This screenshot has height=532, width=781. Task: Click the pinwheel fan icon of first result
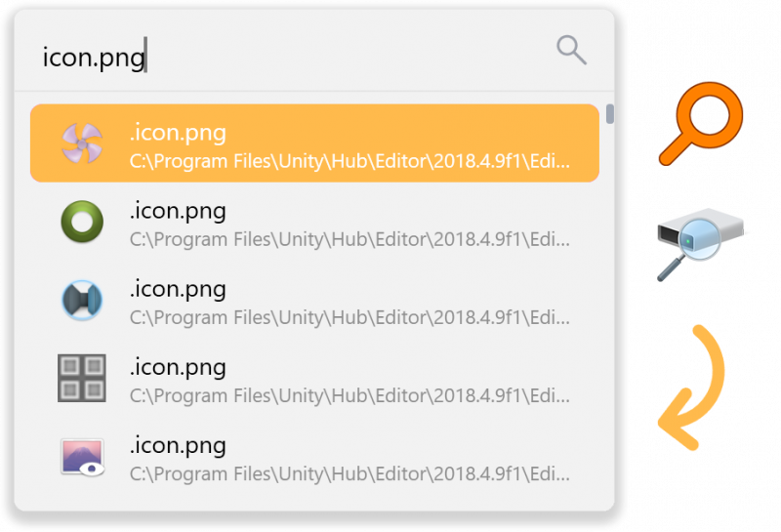(82, 143)
